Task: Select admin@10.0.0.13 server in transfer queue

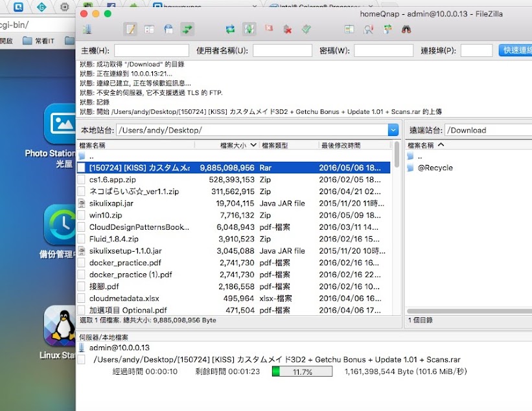Action: point(119,348)
